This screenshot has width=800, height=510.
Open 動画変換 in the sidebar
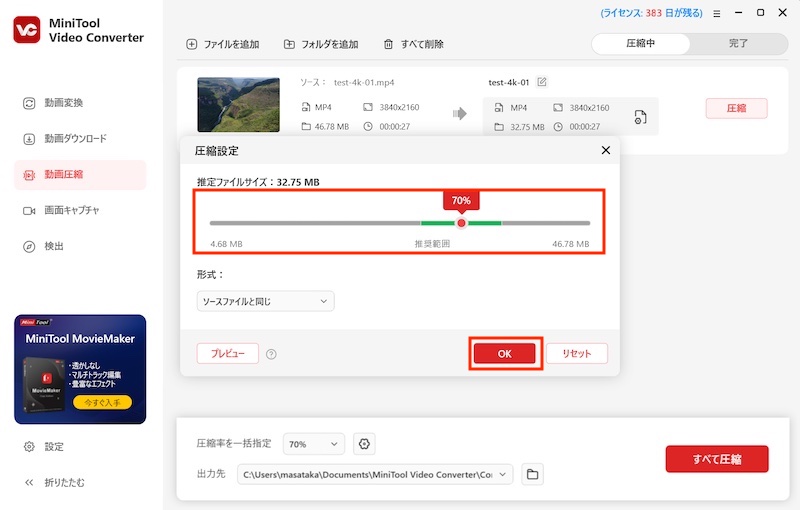(64, 103)
